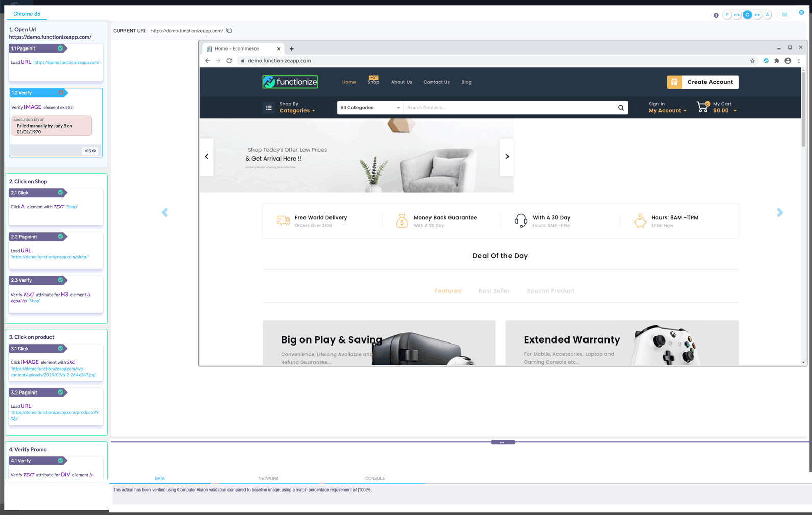Click the Create Account button
The image size is (812, 515).
click(x=703, y=82)
